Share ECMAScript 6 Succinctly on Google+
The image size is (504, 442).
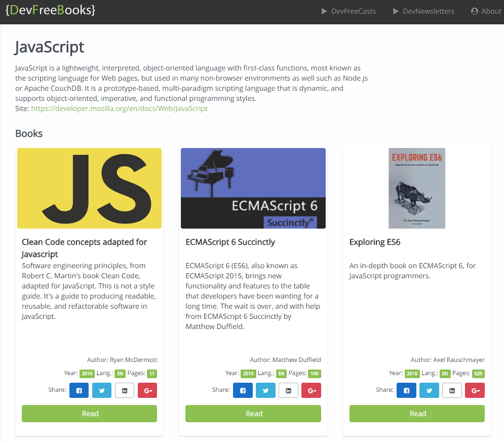click(311, 390)
